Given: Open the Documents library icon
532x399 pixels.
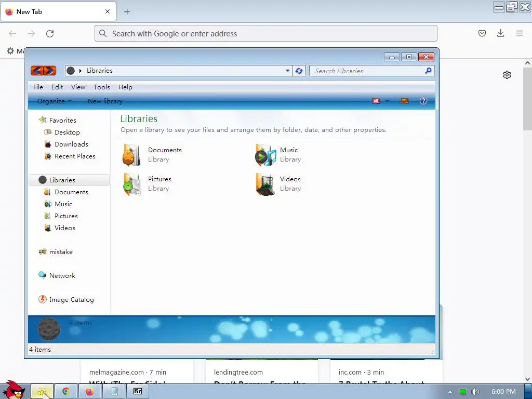Looking at the screenshot, I should coord(131,155).
